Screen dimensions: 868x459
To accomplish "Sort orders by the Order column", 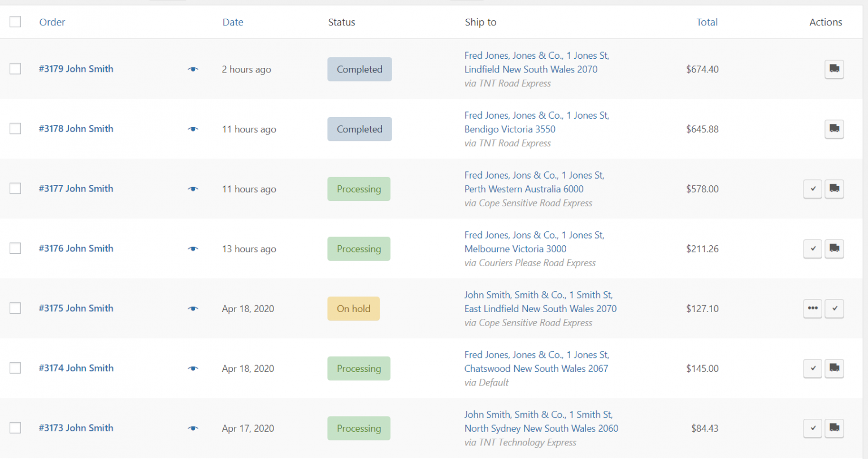I will click(52, 22).
